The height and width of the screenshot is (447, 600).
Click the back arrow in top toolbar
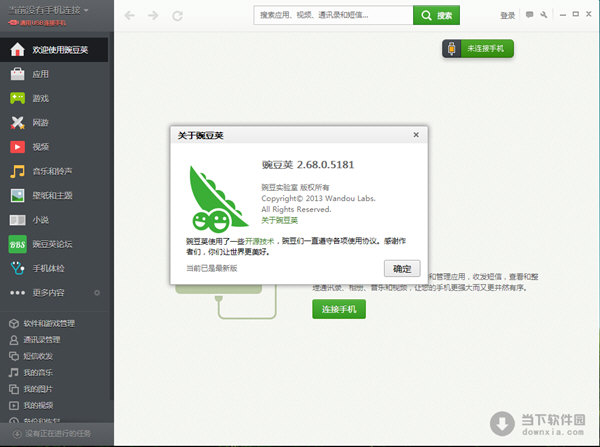[130, 15]
